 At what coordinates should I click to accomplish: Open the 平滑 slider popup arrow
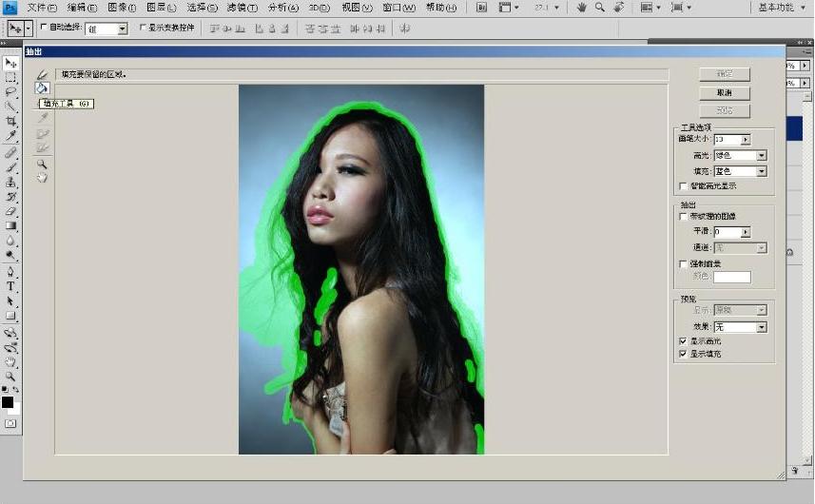(746, 232)
